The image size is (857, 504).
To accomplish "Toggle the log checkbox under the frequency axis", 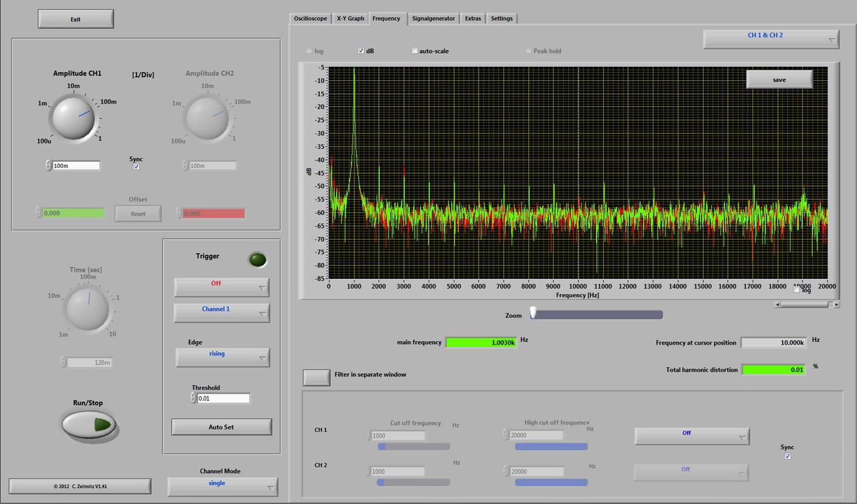I will click(796, 290).
